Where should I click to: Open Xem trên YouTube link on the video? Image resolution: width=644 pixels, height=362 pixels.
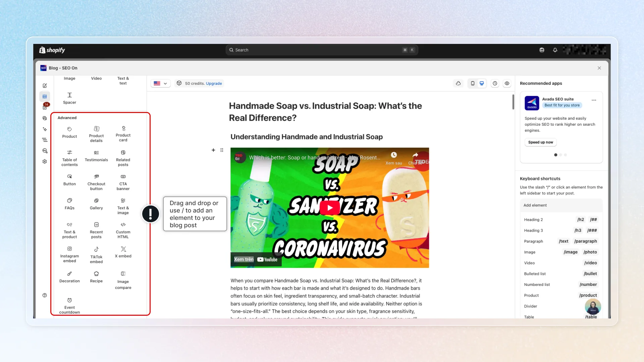pos(256,259)
